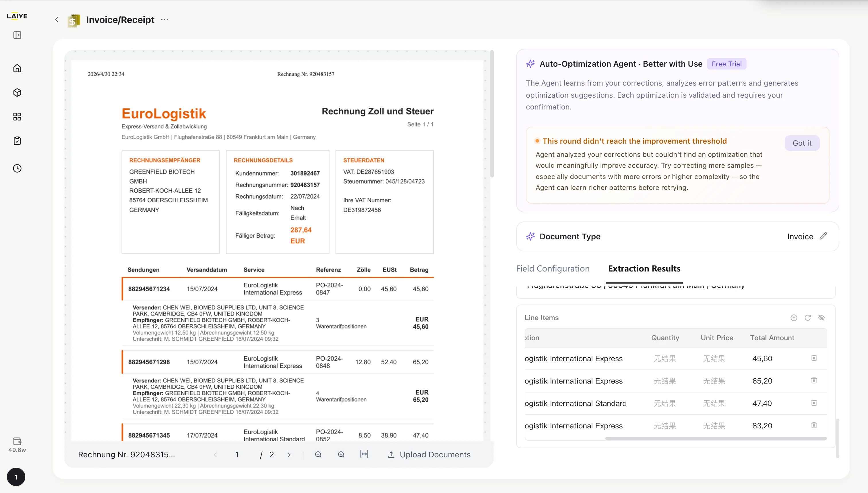Click the Upload Documents button
This screenshot has width=868, height=493.
pyautogui.click(x=429, y=455)
